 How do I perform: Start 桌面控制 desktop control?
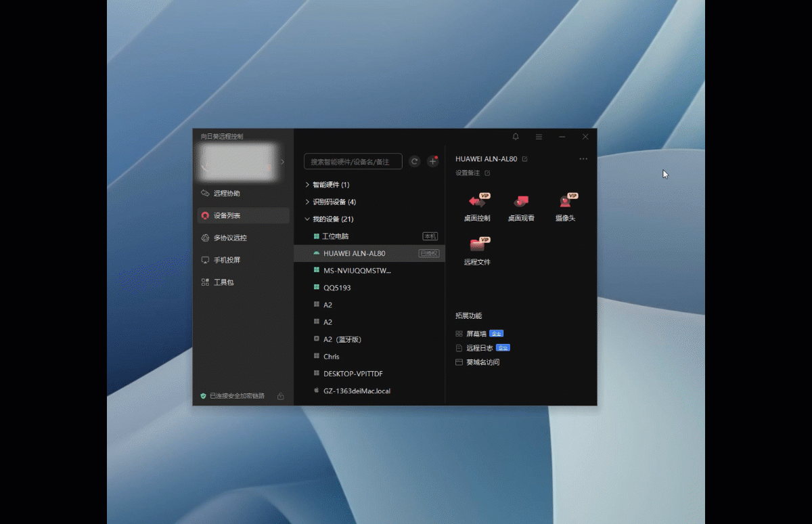point(477,208)
